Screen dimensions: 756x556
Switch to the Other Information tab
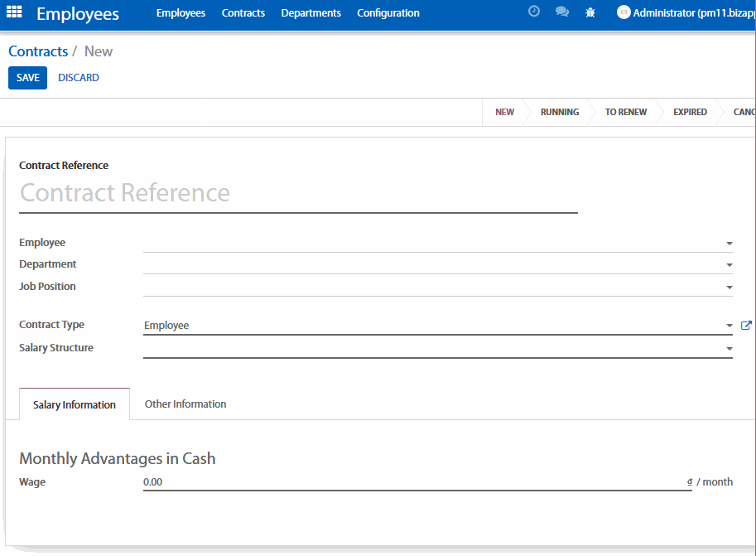click(x=185, y=404)
